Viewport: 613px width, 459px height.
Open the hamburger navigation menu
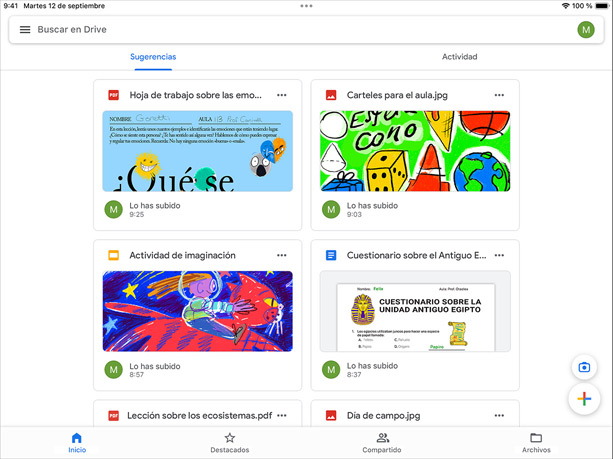(25, 30)
